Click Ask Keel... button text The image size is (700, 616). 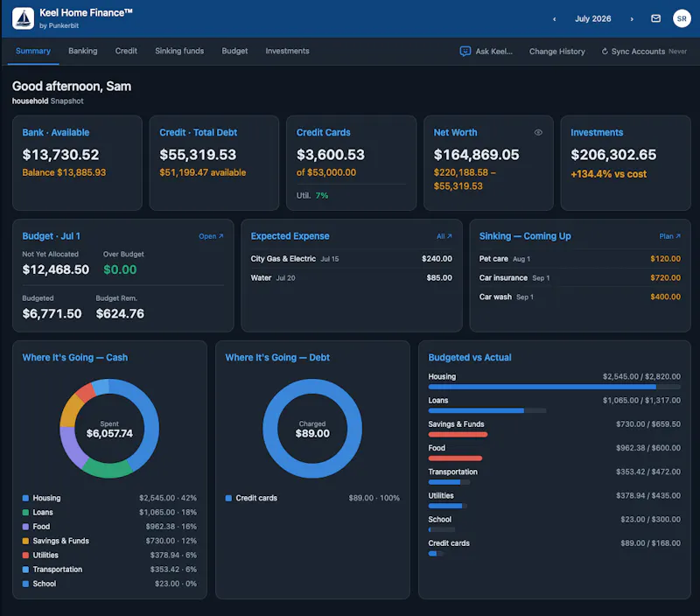click(493, 52)
